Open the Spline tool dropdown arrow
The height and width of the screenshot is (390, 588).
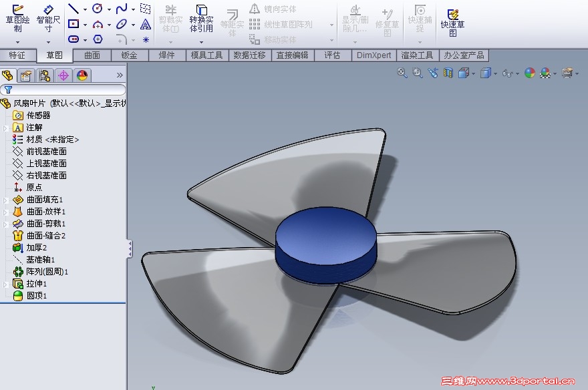pos(133,9)
